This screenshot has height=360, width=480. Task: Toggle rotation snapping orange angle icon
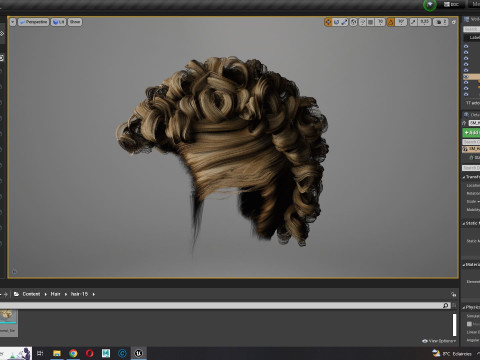click(x=390, y=22)
